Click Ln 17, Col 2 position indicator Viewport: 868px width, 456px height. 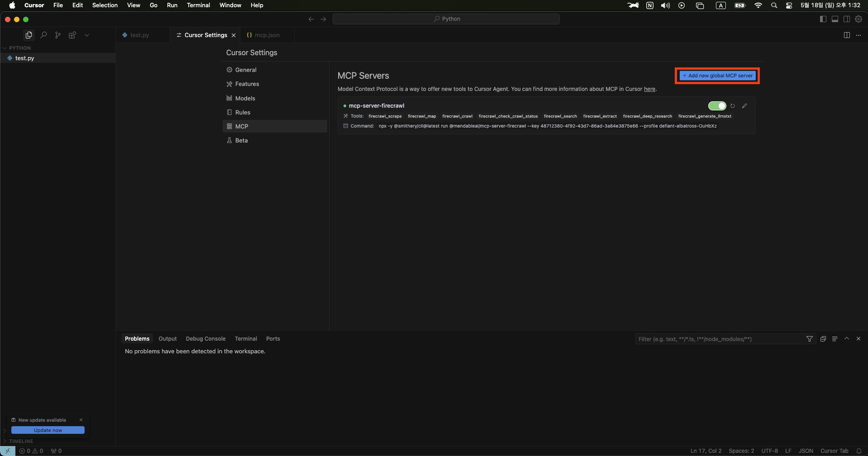click(706, 451)
